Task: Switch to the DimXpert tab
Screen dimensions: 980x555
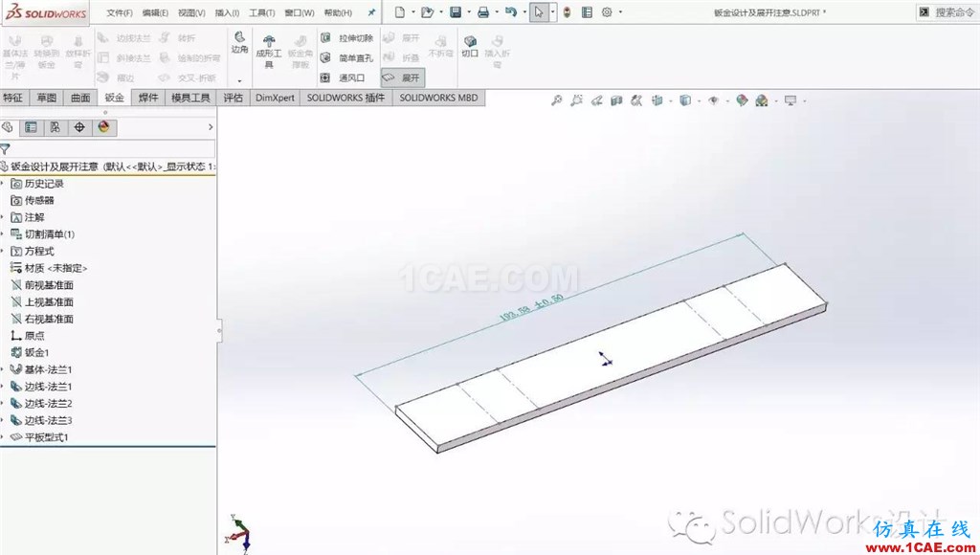Action: click(x=275, y=98)
